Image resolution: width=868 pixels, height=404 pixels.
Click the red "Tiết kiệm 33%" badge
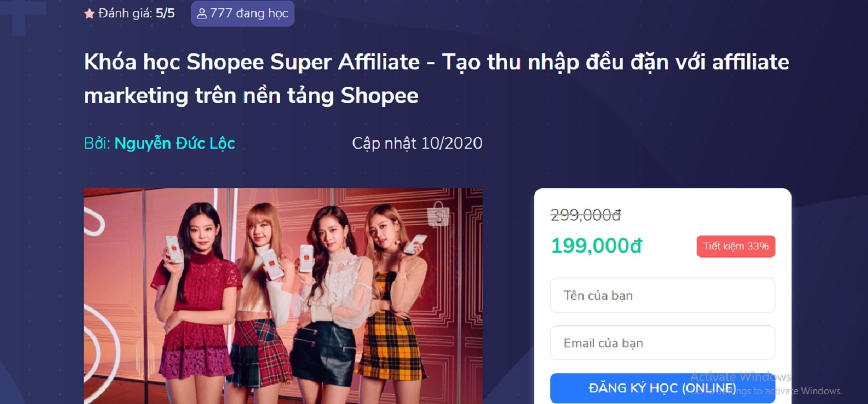pos(736,246)
